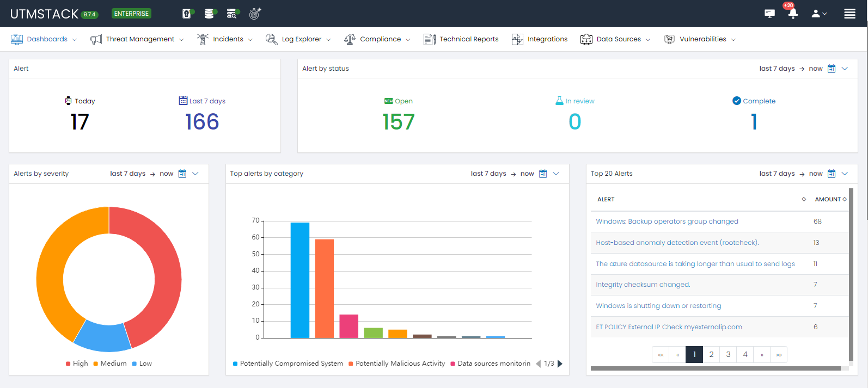Open Host-based anomaly detection event alert
868x388 pixels.
pos(677,243)
